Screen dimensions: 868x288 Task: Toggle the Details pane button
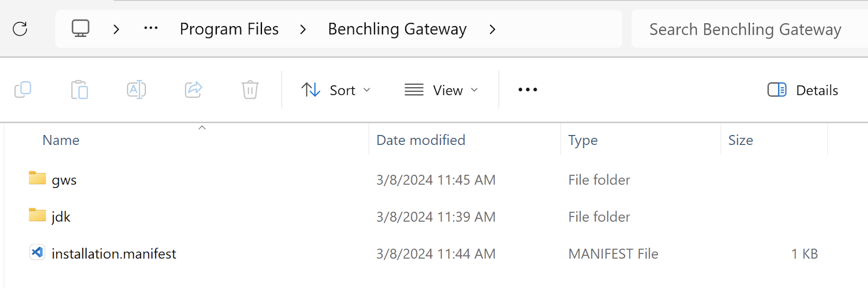[803, 90]
